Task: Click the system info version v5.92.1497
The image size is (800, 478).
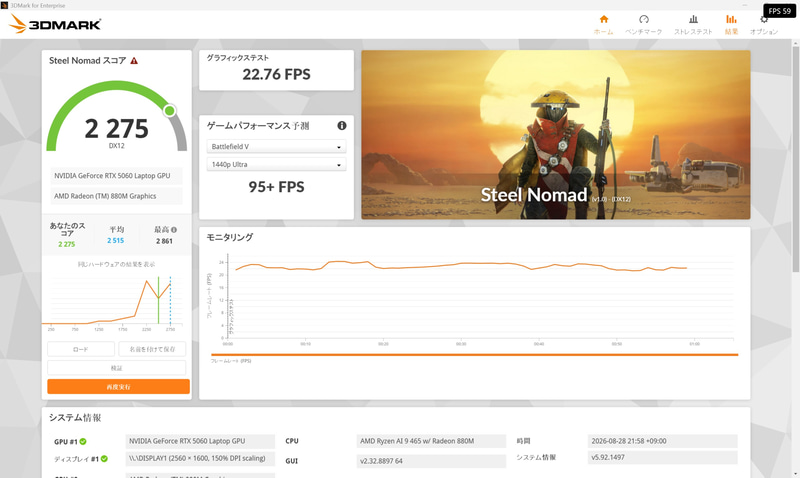Action: point(662,458)
